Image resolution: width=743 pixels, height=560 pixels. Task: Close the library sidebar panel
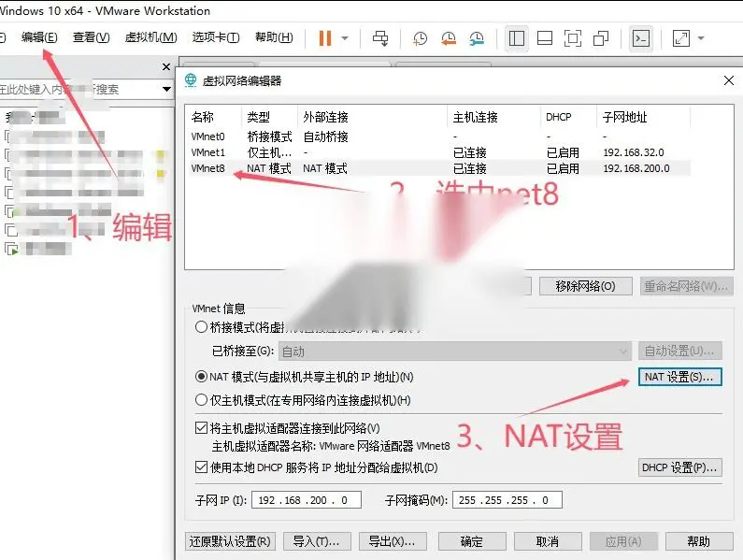[x=166, y=67]
